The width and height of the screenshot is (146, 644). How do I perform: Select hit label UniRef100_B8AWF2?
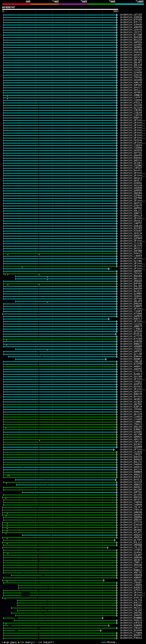pos(131,359)
